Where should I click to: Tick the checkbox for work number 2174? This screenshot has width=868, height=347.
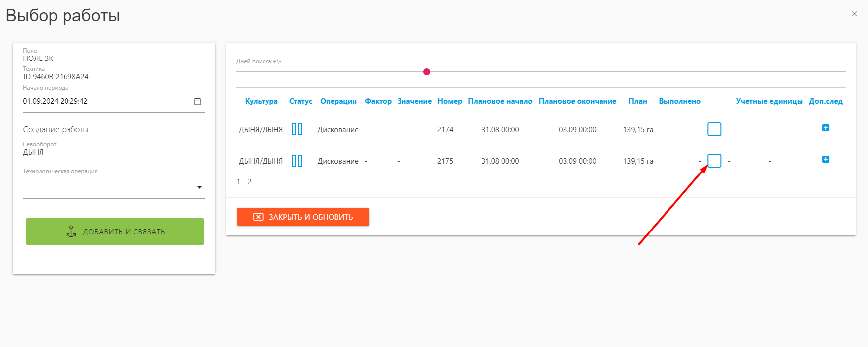pos(714,129)
